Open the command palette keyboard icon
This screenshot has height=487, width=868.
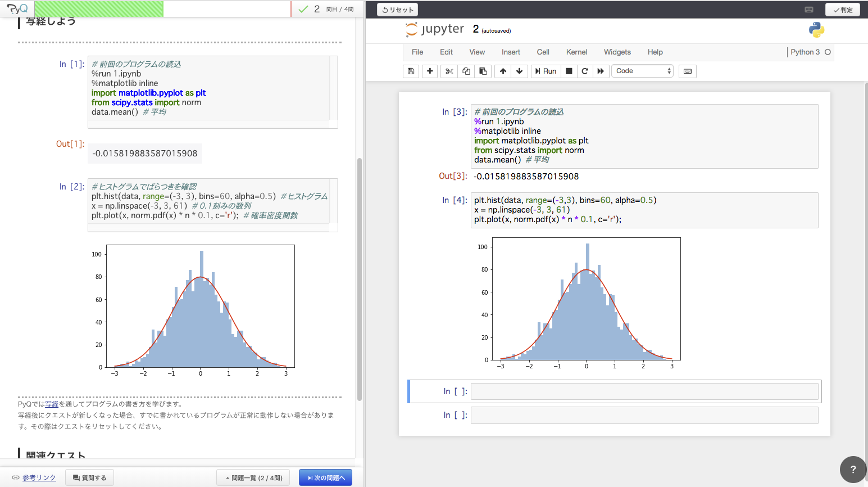click(x=687, y=71)
